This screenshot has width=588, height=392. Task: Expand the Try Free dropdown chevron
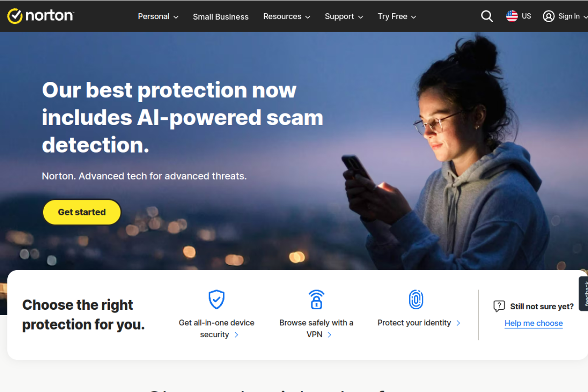[x=413, y=17]
